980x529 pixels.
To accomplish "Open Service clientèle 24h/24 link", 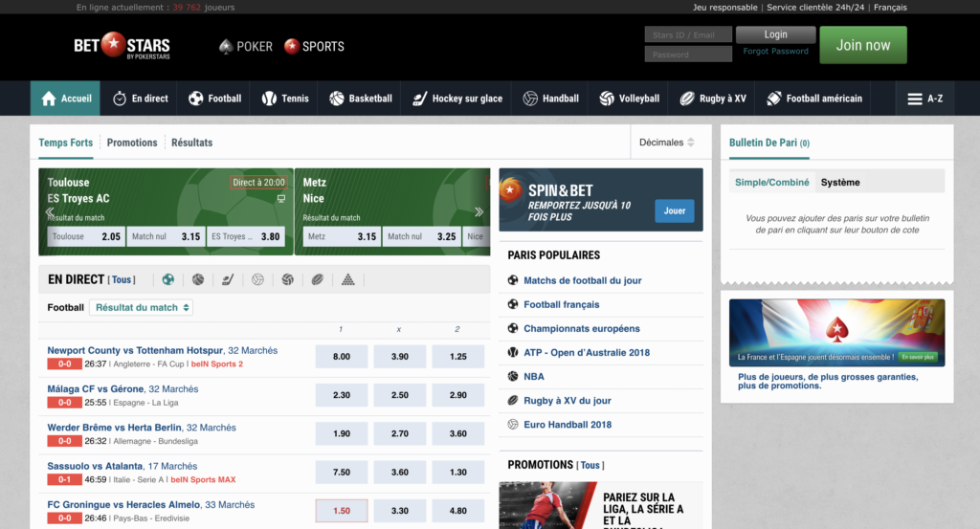I will click(x=815, y=8).
